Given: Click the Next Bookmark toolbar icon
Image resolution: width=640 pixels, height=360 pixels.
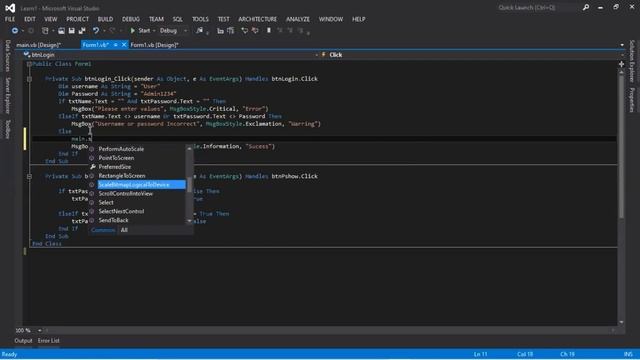Looking at the screenshot, I should tap(290, 31).
